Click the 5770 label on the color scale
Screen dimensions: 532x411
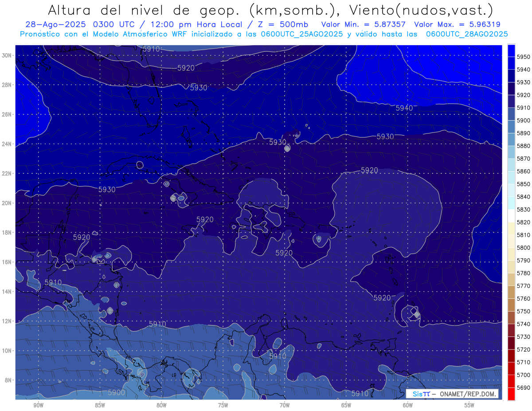tap(524, 286)
